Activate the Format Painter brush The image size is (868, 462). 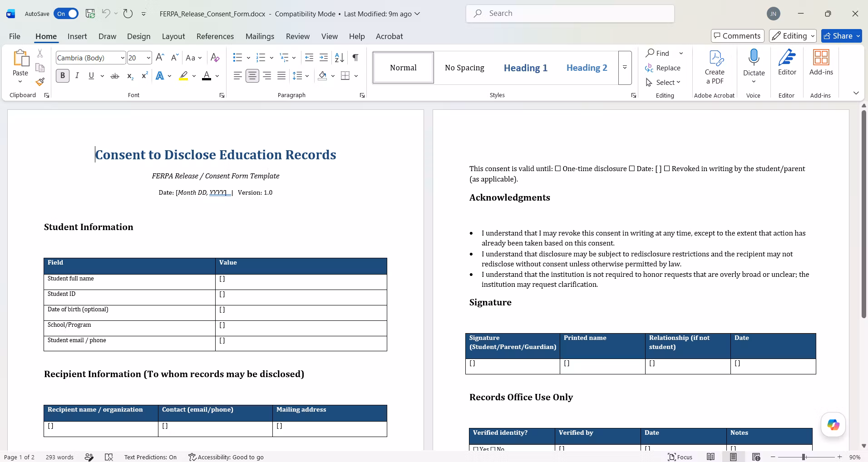click(x=40, y=82)
